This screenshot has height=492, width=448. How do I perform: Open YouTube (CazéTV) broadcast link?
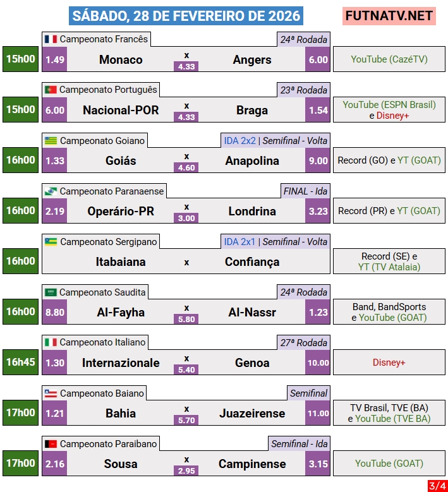pos(389,59)
